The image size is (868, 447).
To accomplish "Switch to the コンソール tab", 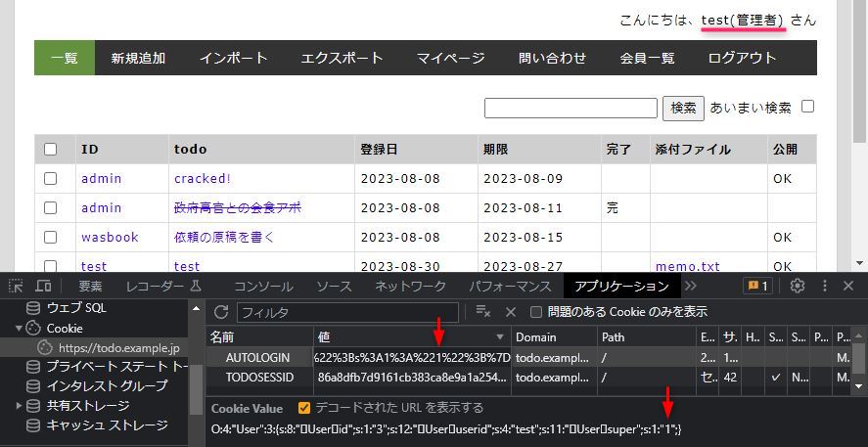I will pos(263,286).
